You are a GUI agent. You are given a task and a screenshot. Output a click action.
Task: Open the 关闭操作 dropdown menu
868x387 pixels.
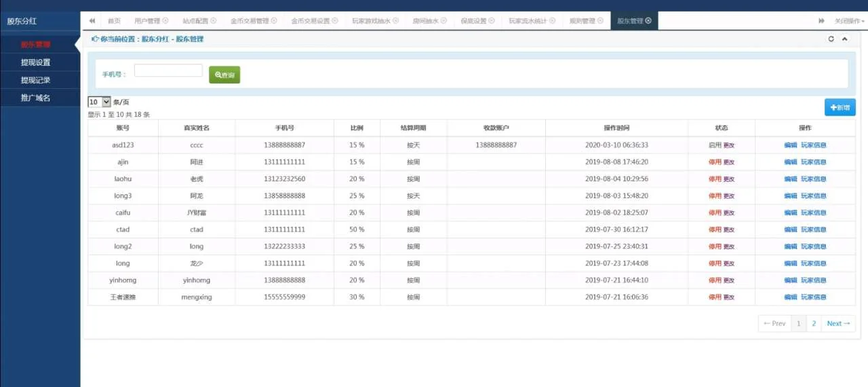[x=849, y=21]
